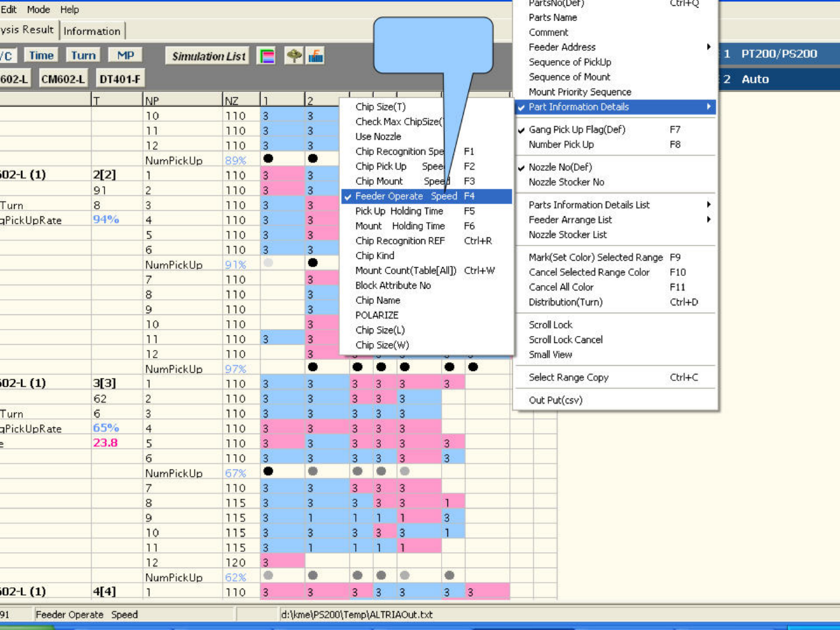Click the nozzle icon in toolbar

pos(294,56)
